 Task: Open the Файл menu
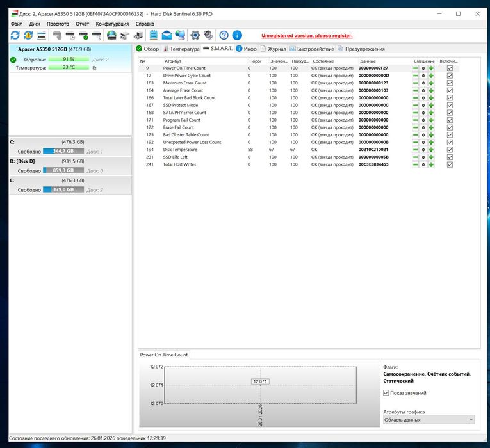(x=17, y=24)
